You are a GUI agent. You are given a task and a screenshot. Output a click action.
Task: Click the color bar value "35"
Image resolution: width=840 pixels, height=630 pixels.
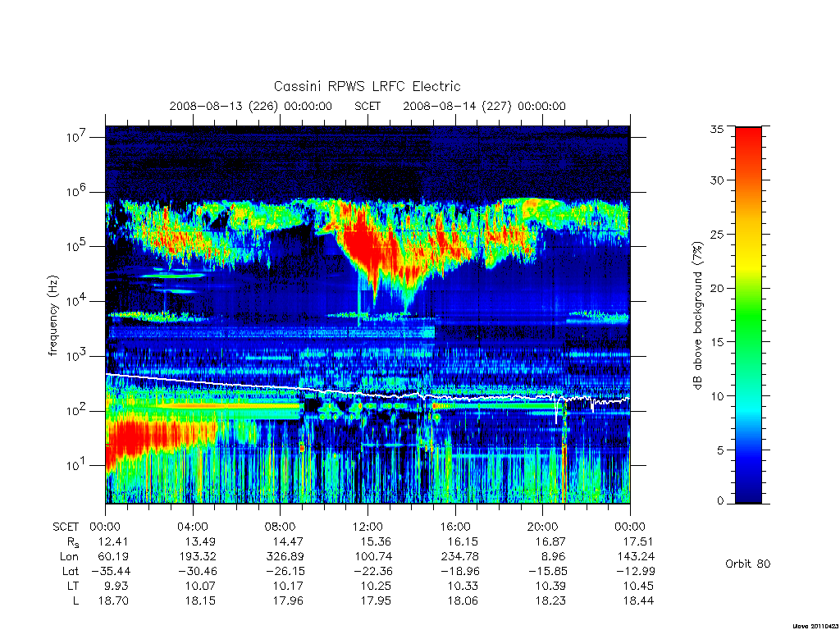717,129
